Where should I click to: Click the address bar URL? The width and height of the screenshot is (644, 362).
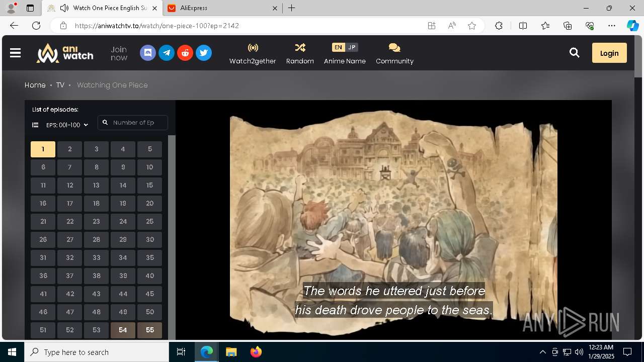pyautogui.click(x=157, y=26)
